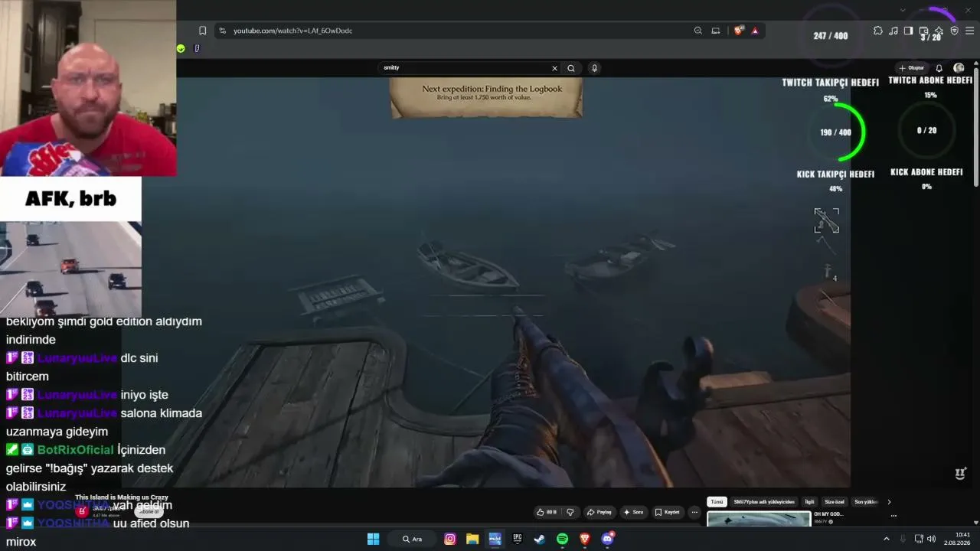Open the browser extensions puzzle icon

tap(877, 31)
